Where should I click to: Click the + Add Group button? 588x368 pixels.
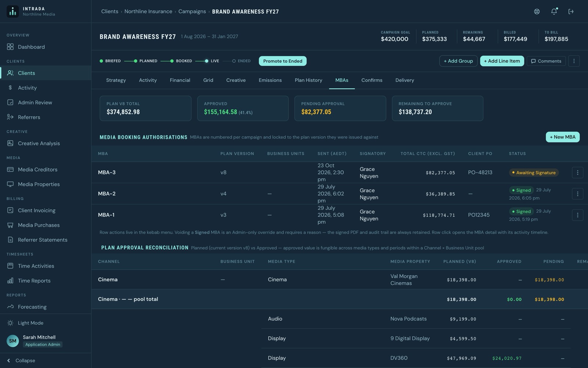[458, 61]
